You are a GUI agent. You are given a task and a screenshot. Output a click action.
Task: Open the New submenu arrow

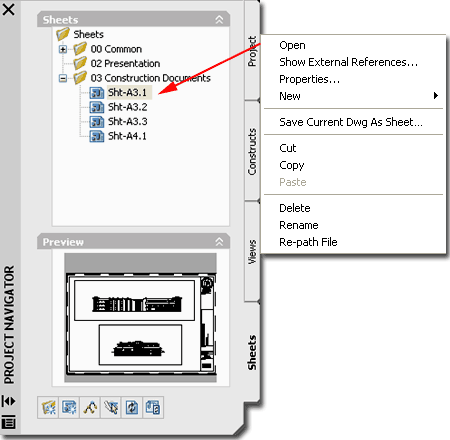click(436, 96)
